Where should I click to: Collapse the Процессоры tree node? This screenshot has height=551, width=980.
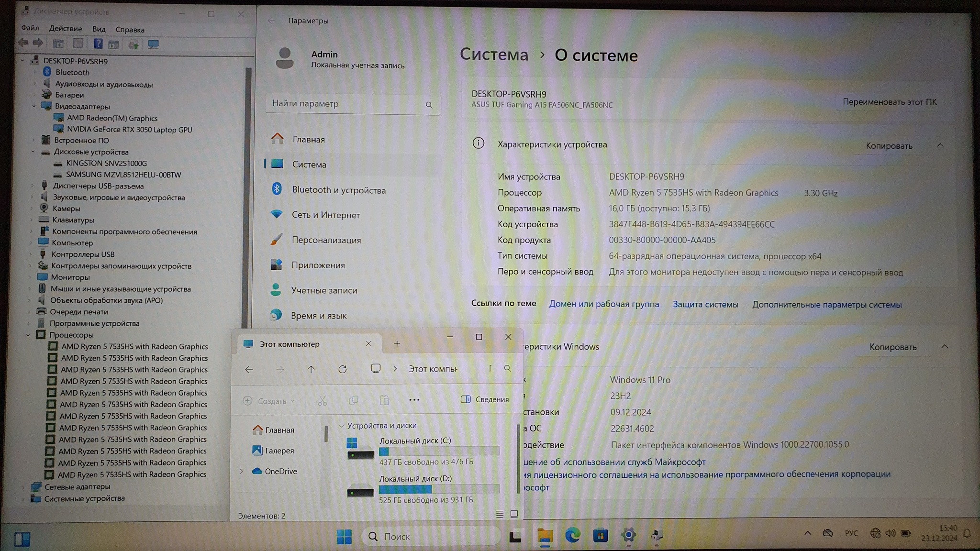point(28,335)
